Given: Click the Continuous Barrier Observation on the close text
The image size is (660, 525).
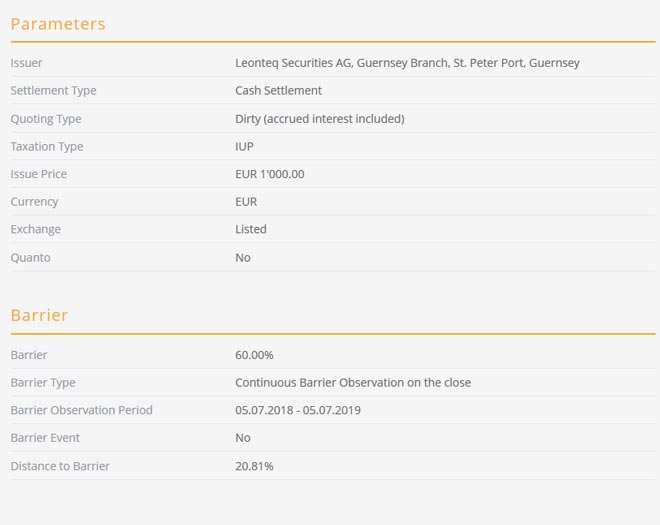Looking at the screenshot, I should [x=352, y=382].
